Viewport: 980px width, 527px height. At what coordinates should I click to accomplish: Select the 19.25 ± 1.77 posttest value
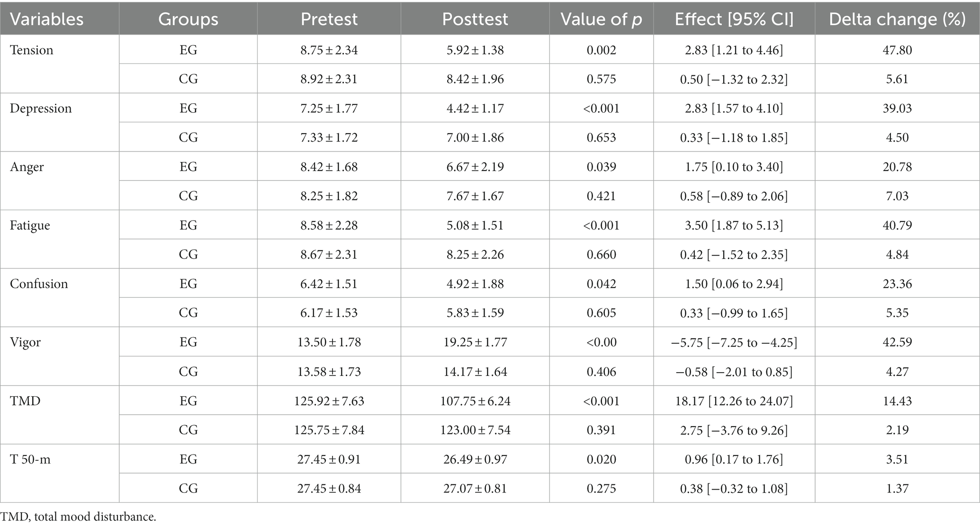pos(475,342)
